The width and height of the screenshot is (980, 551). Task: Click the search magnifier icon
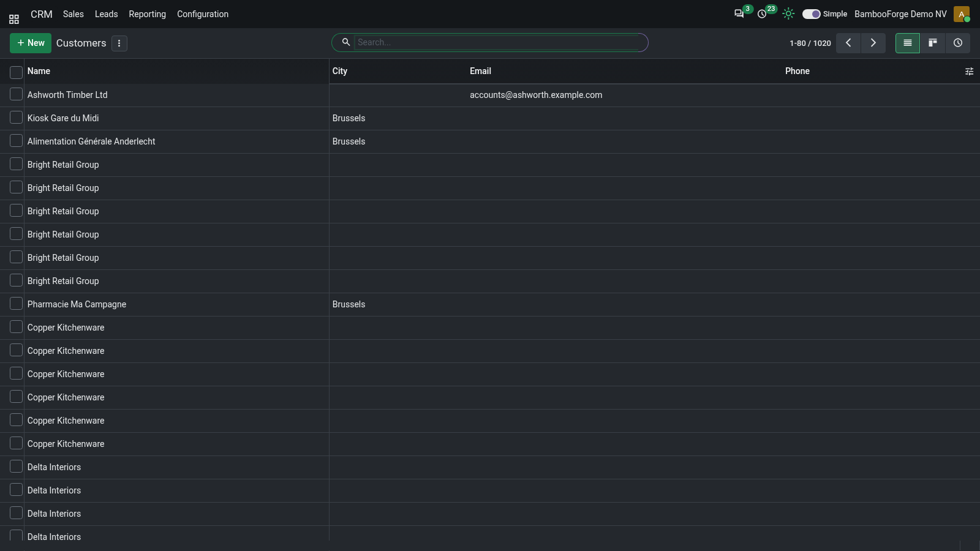coord(346,42)
